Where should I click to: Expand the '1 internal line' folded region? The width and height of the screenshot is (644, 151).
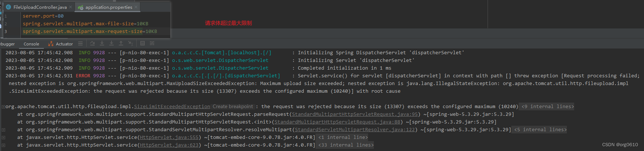click(343, 137)
